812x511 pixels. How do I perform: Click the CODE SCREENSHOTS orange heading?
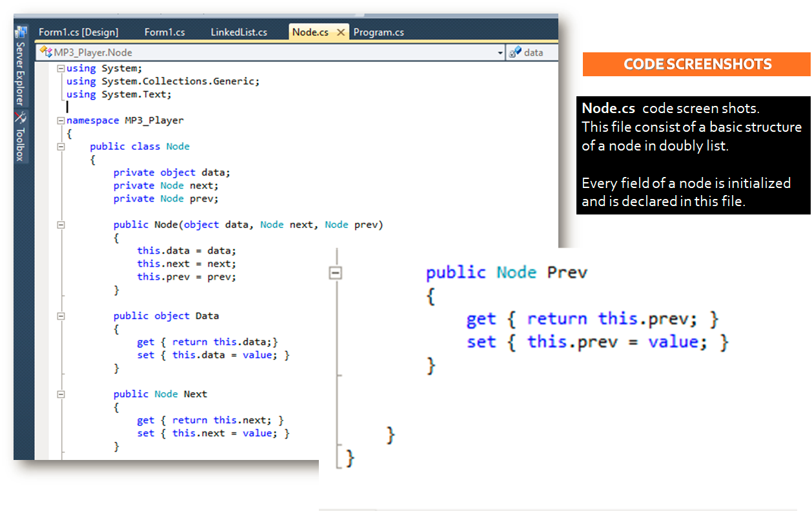click(x=697, y=64)
